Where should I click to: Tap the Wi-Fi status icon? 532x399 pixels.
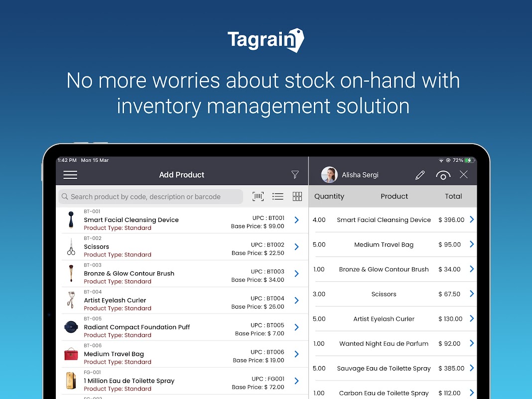tap(441, 160)
